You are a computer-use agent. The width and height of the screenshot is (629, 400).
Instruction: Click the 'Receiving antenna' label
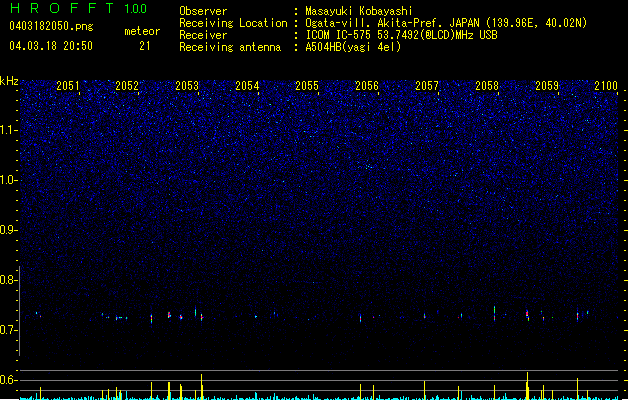(x=230, y=47)
